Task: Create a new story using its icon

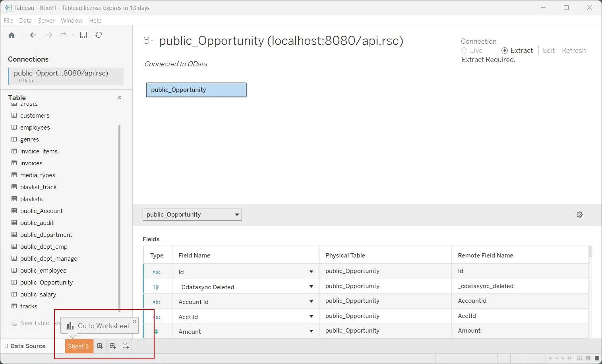Action: click(125, 346)
